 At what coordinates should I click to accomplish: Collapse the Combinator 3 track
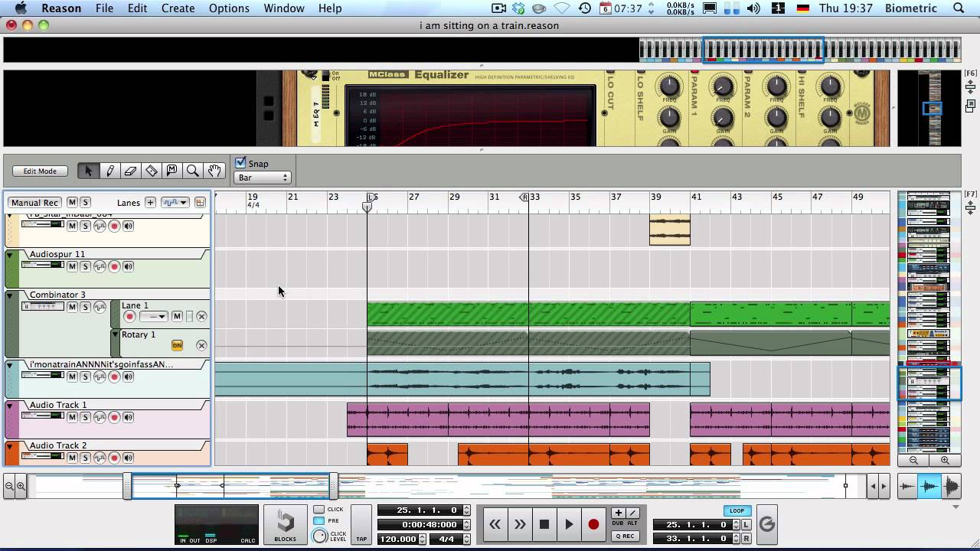(10, 295)
